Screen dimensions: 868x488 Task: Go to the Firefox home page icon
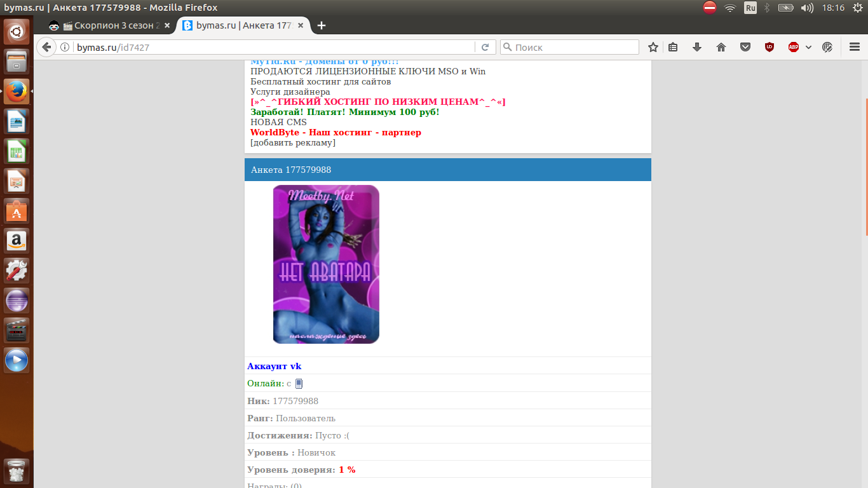point(721,47)
